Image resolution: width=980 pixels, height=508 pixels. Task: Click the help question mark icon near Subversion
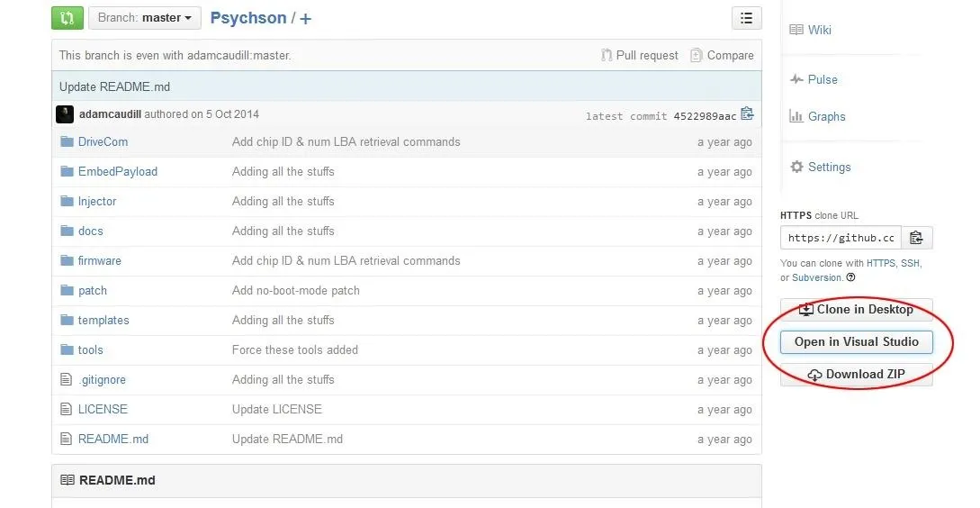point(850,277)
